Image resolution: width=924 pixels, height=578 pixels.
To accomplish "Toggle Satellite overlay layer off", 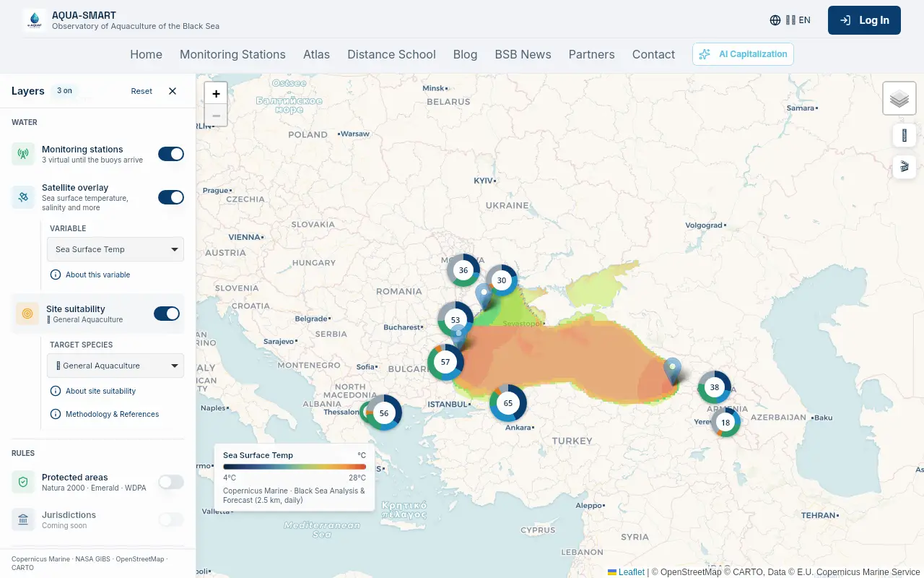I will click(171, 197).
